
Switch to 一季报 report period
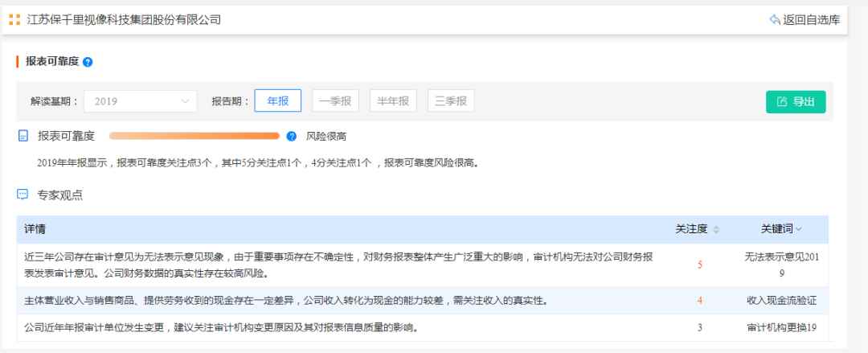(335, 101)
